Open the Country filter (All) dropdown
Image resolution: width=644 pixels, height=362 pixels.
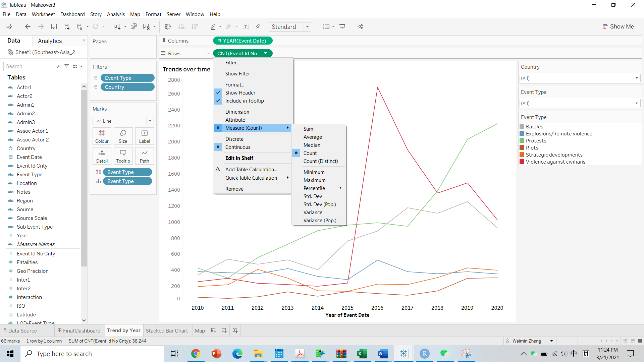click(x=636, y=78)
